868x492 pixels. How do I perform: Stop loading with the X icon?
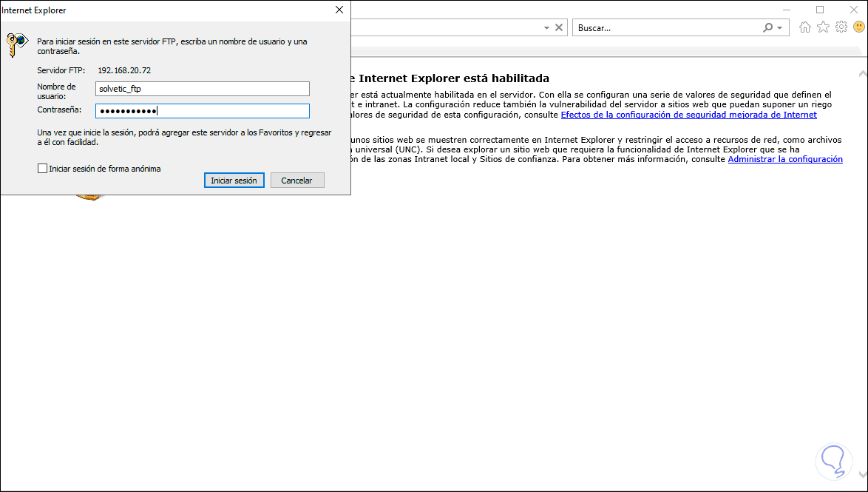[558, 27]
